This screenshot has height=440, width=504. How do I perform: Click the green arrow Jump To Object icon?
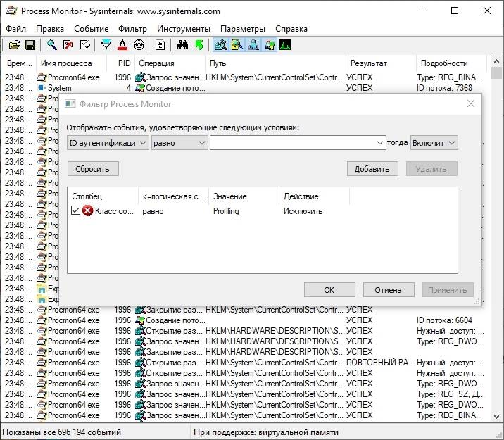(199, 45)
